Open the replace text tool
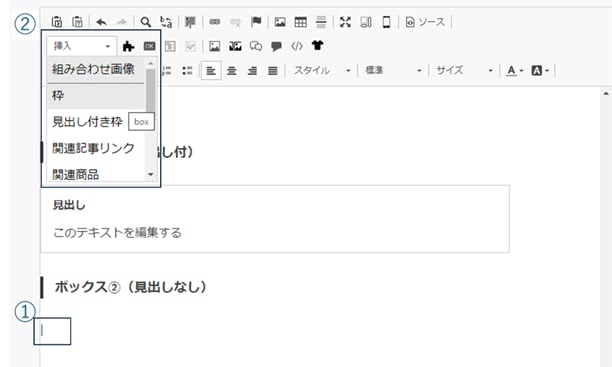Image resolution: width=612 pixels, height=367 pixels. point(166,22)
